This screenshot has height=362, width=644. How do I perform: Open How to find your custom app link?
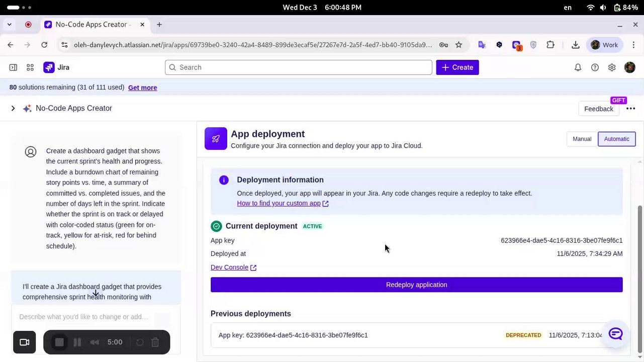pos(283,204)
